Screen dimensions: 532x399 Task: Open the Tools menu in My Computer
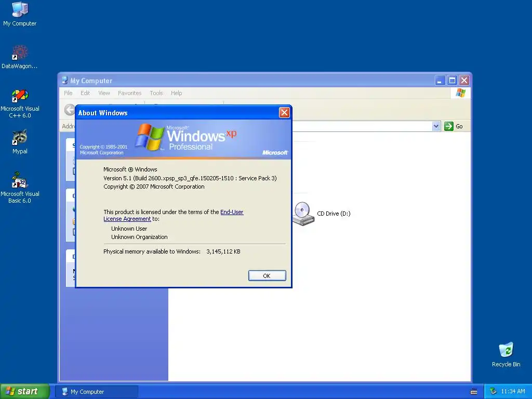(156, 93)
